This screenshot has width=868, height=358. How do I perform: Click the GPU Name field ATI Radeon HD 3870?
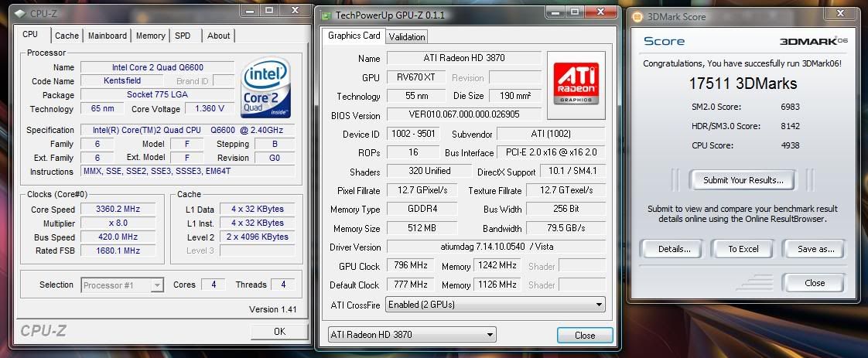pyautogui.click(x=464, y=57)
